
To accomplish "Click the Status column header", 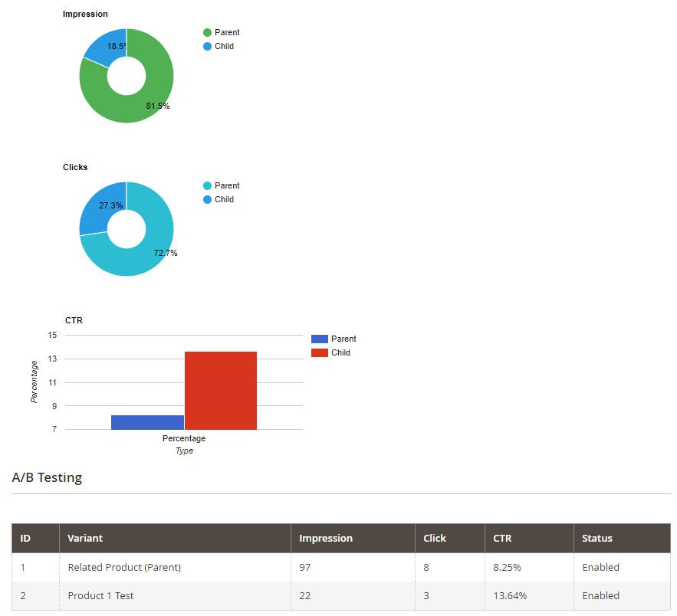I will click(x=597, y=539).
